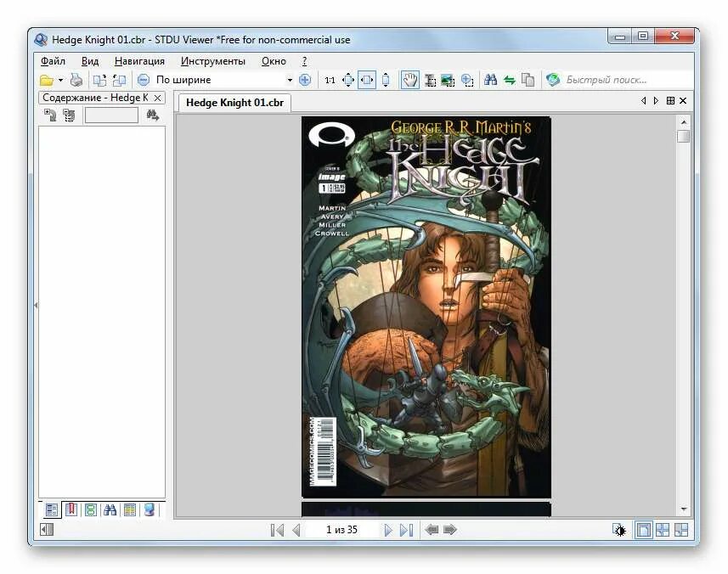
Task: Activate the Hand tool
Action: tap(409, 81)
